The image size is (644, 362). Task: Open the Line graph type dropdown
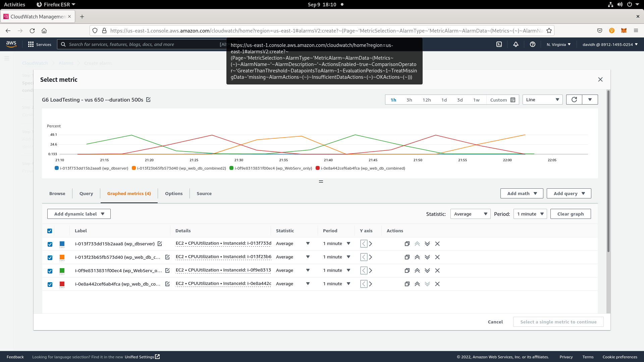tap(542, 100)
